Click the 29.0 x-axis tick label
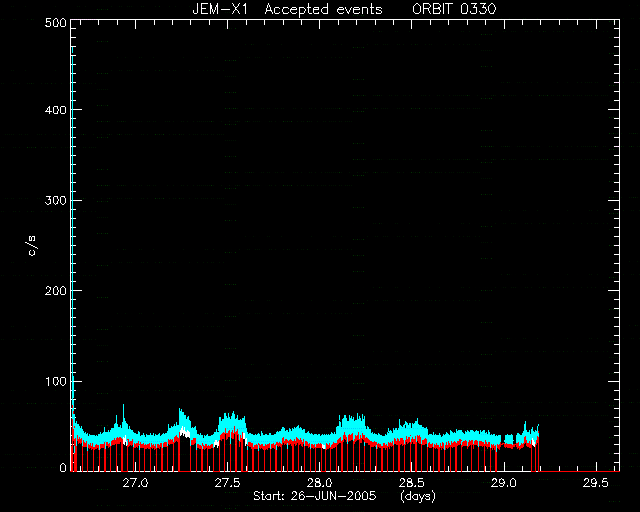Viewport: 640px width, 512px height. click(504, 483)
